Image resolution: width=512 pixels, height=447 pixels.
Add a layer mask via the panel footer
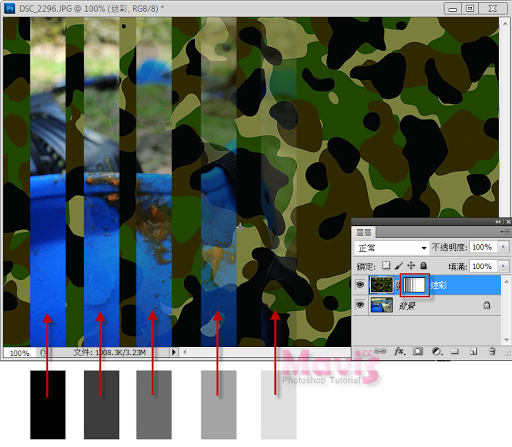point(418,351)
